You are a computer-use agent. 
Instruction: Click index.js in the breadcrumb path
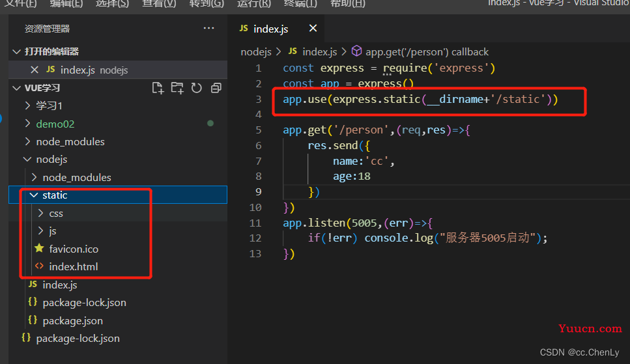click(319, 52)
